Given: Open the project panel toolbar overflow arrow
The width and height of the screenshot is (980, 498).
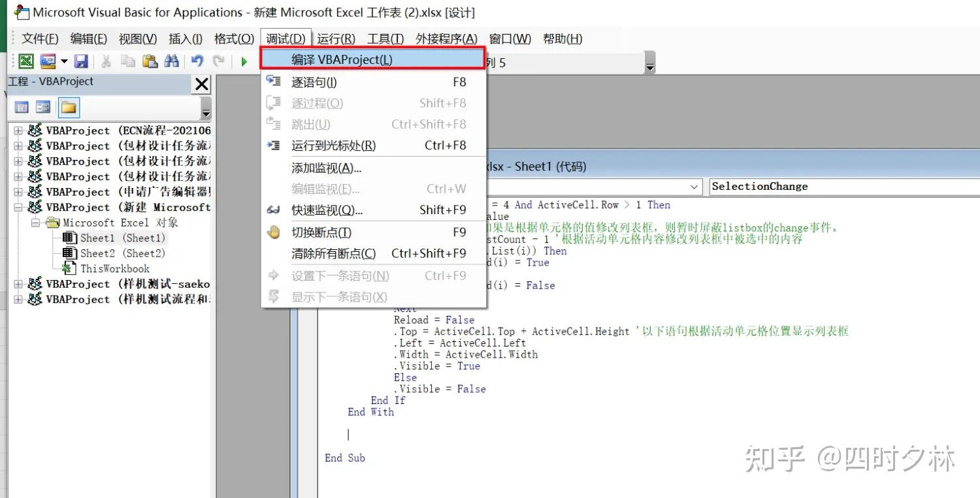Looking at the screenshot, I should (206, 108).
